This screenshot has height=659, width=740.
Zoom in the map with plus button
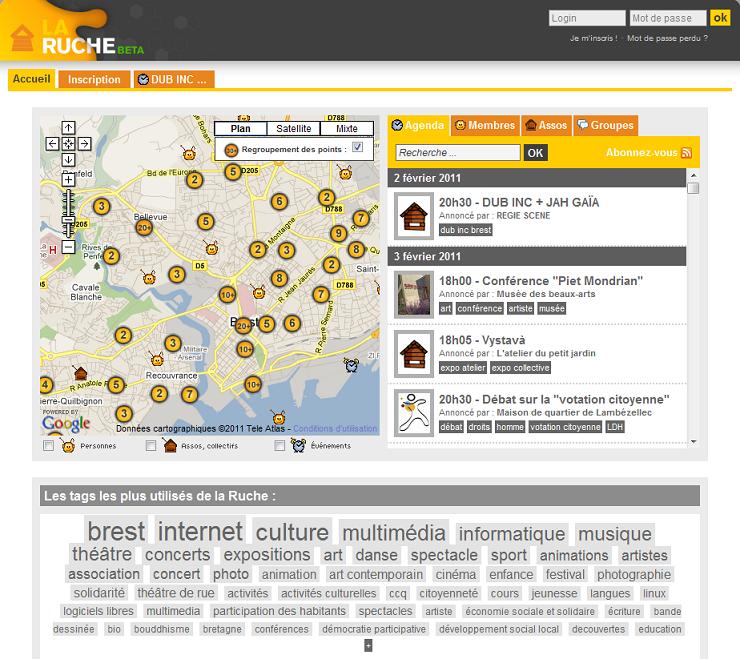pyautogui.click(x=68, y=179)
